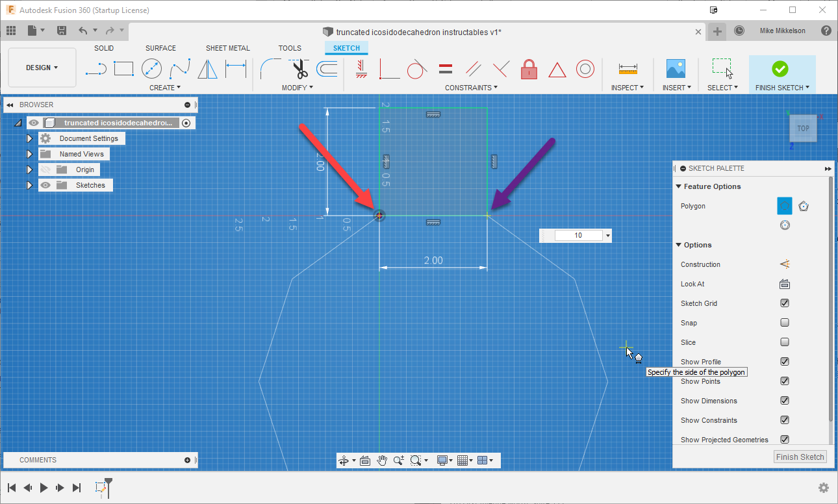This screenshot has width=838, height=504.
Task: Apply the Equal constraint
Action: pos(446,68)
